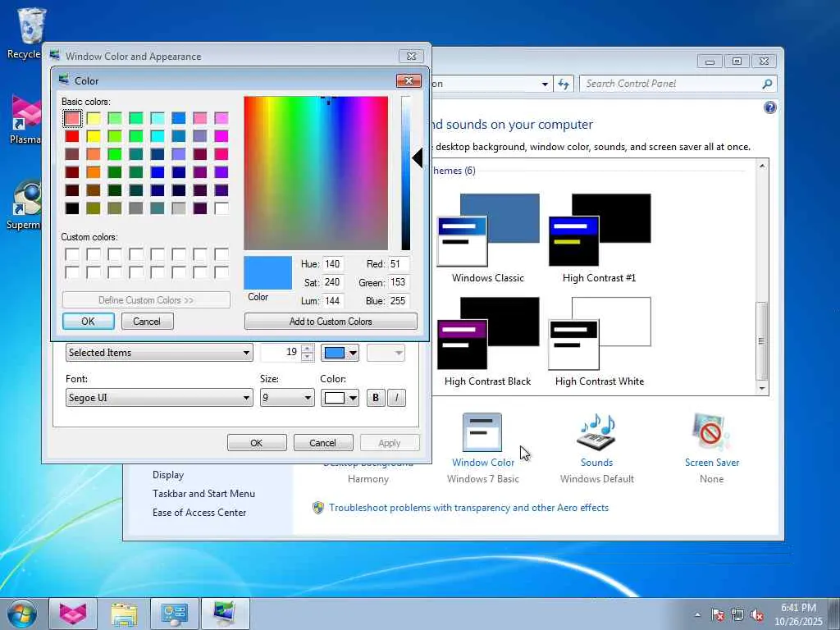The width and height of the screenshot is (840, 630).
Task: Click the refresh button beside address bar
Action: click(x=564, y=84)
